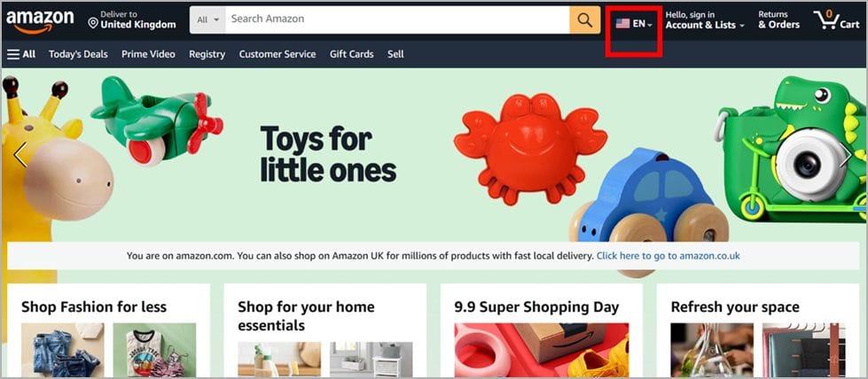Show next banner with right arrow
868x379 pixels.
tap(846, 155)
